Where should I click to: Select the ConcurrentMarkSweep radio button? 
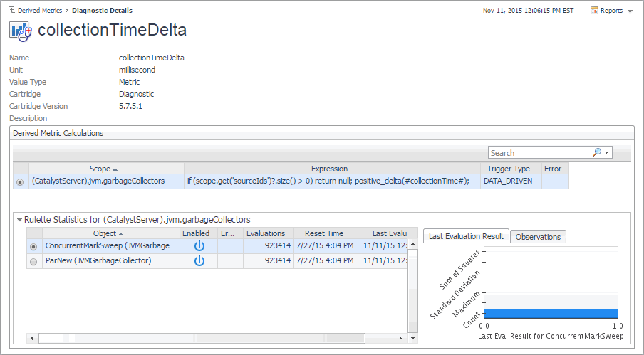tap(33, 246)
